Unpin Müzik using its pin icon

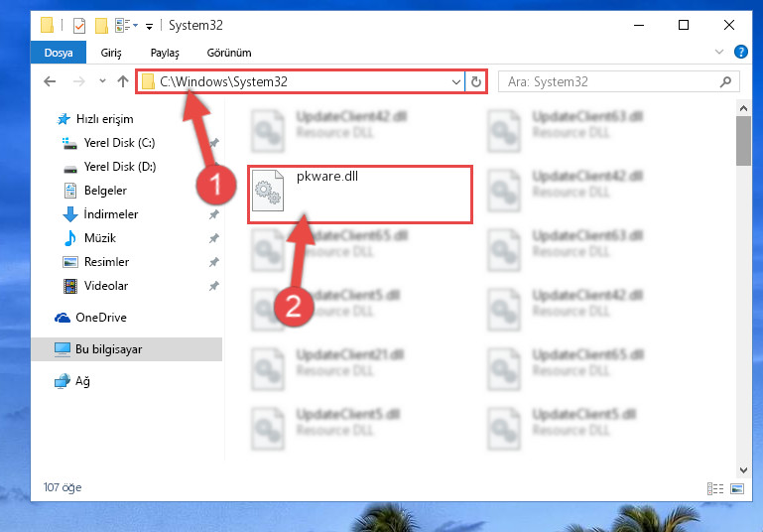[x=213, y=238]
